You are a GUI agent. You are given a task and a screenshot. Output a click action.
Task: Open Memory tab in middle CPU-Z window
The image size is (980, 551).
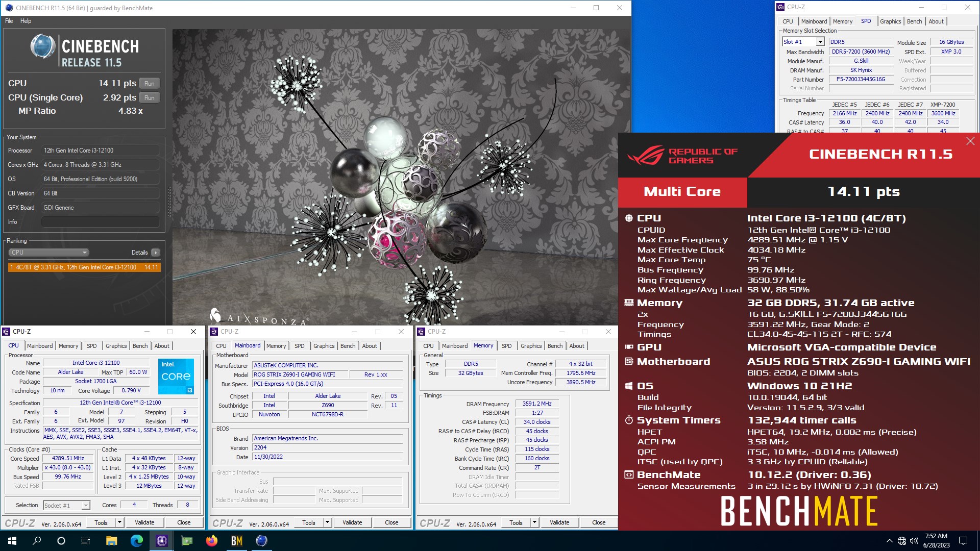pos(276,346)
